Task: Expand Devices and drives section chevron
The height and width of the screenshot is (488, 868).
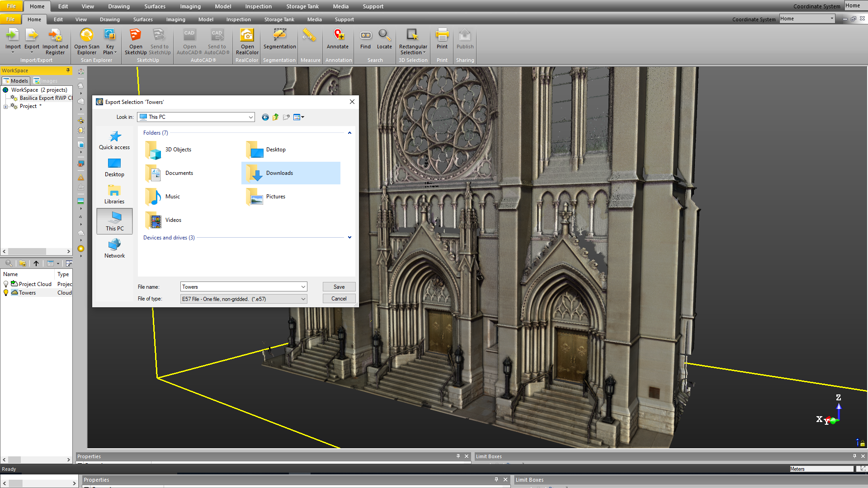Action: [349, 238]
